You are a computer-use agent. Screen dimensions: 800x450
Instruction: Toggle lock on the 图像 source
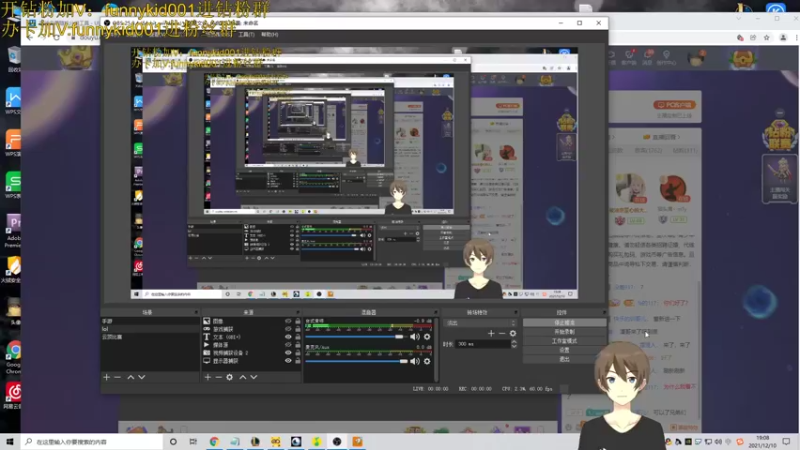tap(298, 321)
